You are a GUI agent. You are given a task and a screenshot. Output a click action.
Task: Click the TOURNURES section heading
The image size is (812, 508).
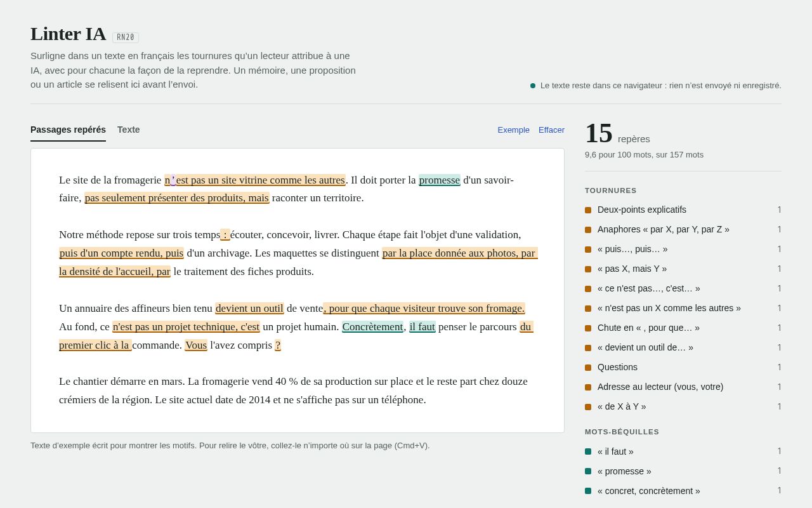click(x=611, y=190)
